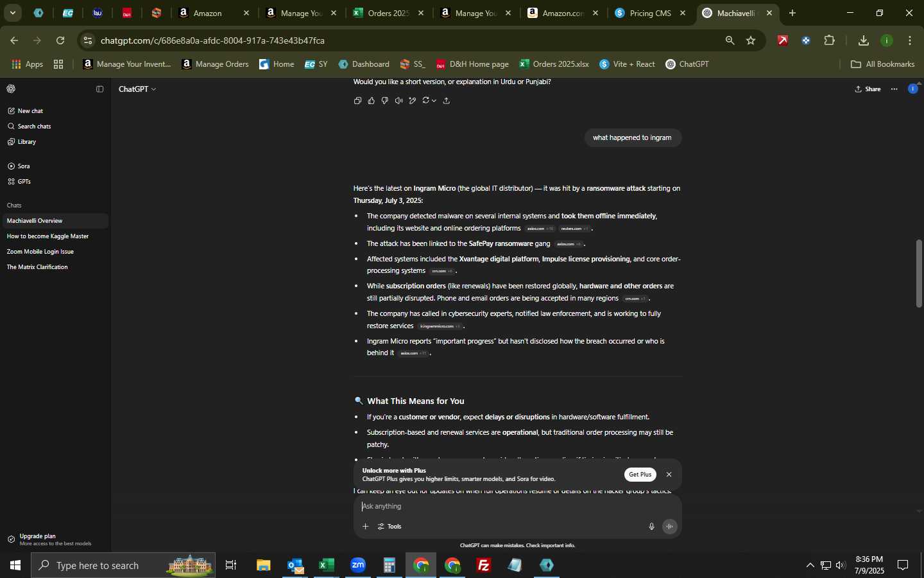Bookmark this page with the star
The width and height of the screenshot is (924, 578).
coord(751,40)
